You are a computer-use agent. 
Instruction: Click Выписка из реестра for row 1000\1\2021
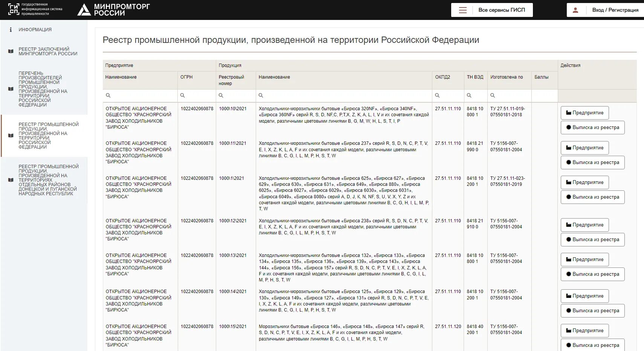tap(592, 197)
